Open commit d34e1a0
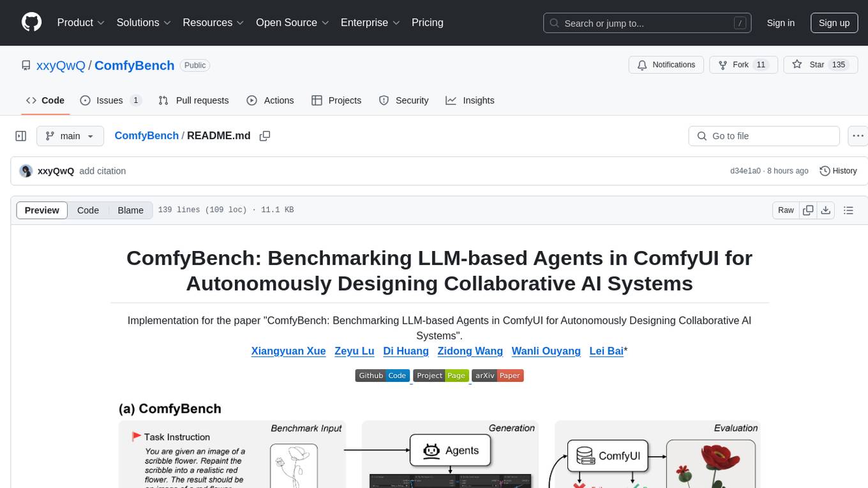The image size is (868, 488). (745, 171)
